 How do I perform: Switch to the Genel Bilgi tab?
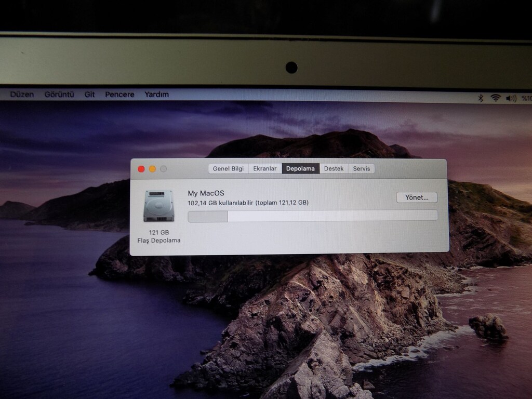click(229, 169)
